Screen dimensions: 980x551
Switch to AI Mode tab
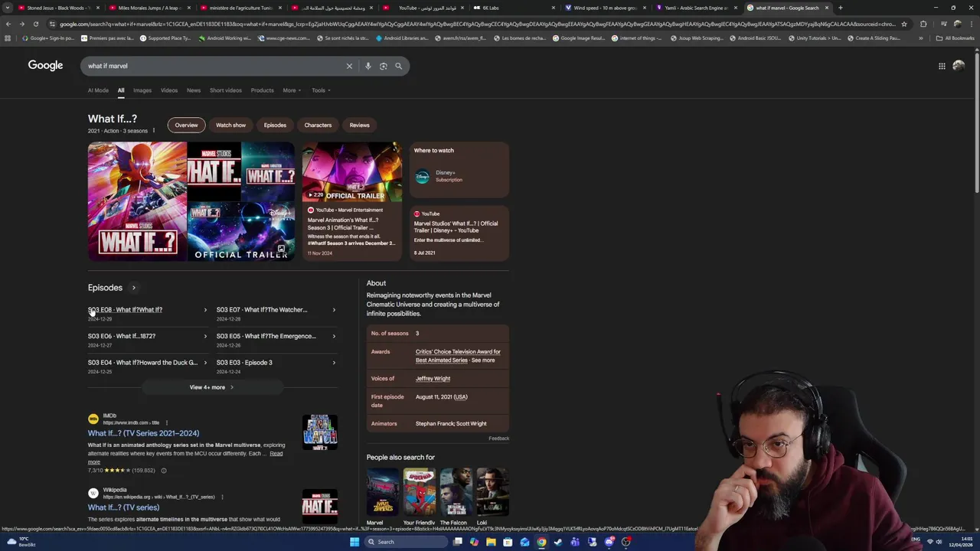[98, 90]
